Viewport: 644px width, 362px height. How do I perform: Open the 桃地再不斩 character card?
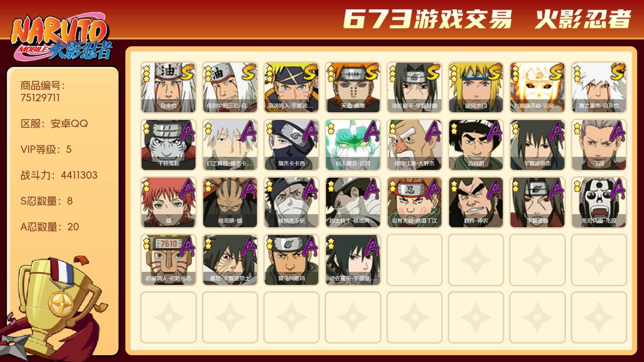pos(291,202)
